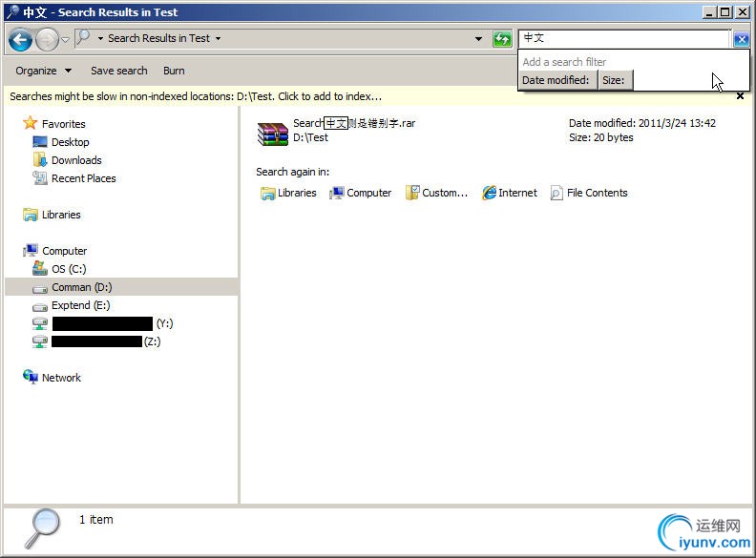Open the (Y:) network drive
Viewport: 756px width, 558px height.
click(x=113, y=323)
